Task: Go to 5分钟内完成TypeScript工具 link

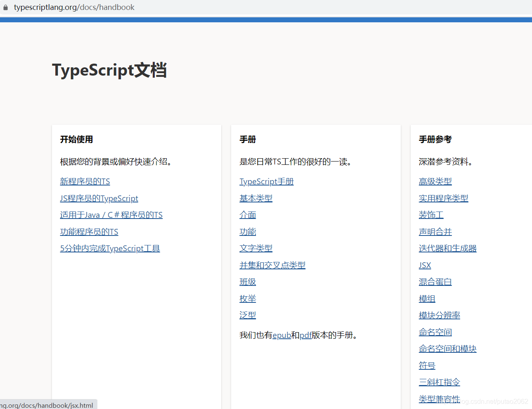Action: click(x=110, y=248)
